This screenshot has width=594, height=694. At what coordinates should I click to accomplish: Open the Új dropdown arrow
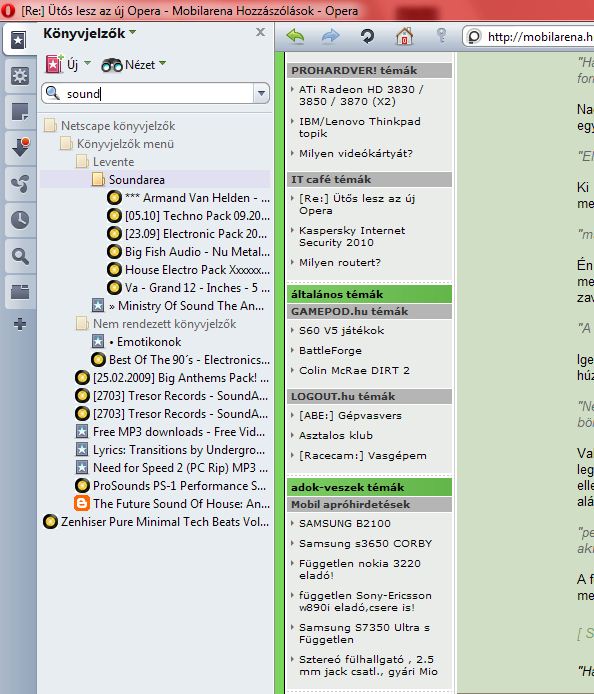point(87,63)
